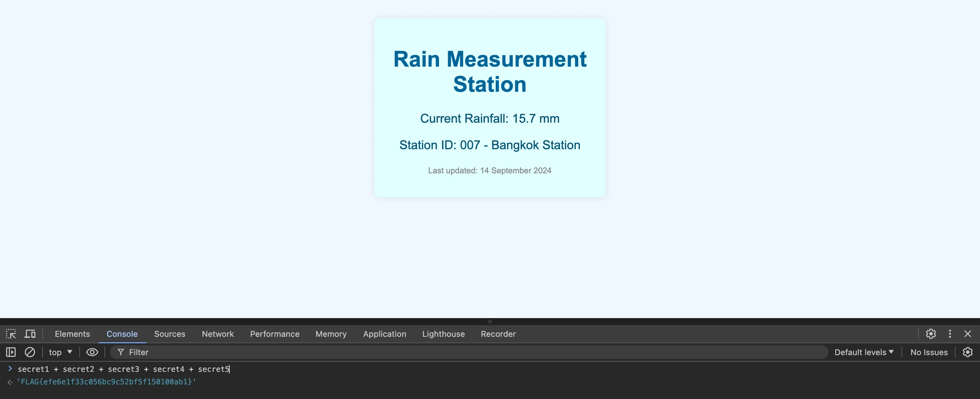Expand the Default levels dropdown

click(x=864, y=352)
